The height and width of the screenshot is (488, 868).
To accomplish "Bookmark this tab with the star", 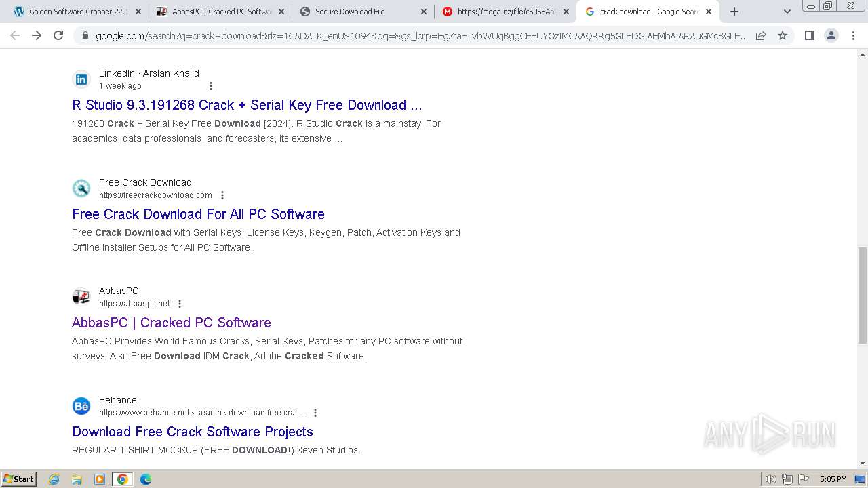I will point(783,35).
